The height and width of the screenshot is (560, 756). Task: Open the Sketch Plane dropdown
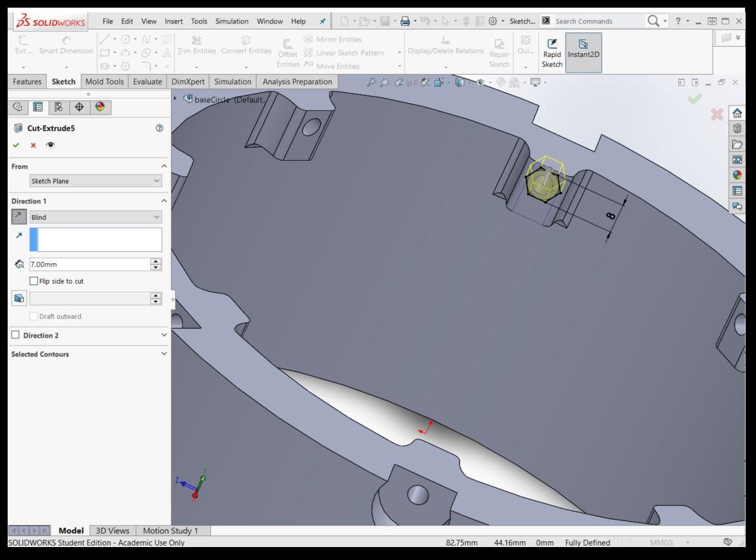(x=96, y=181)
